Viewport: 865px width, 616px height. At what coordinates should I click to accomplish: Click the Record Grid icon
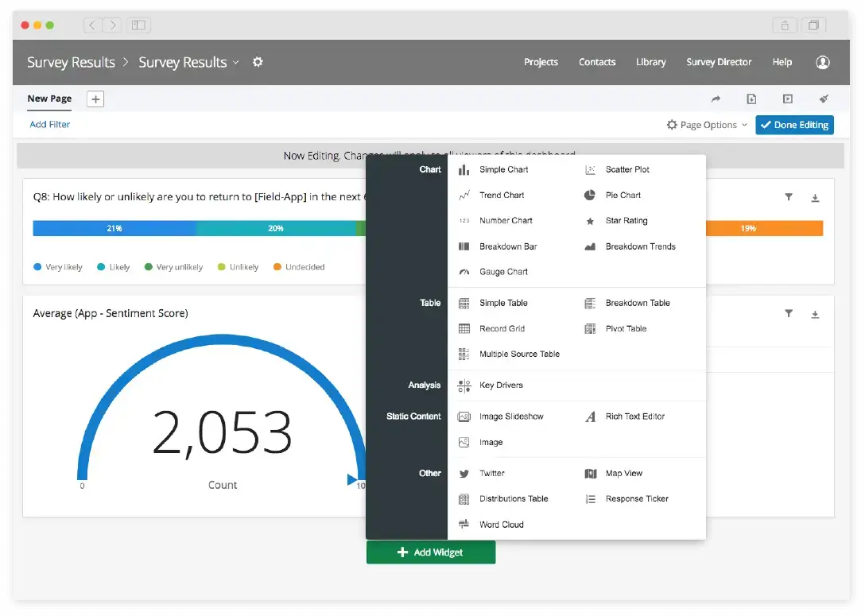click(x=464, y=329)
